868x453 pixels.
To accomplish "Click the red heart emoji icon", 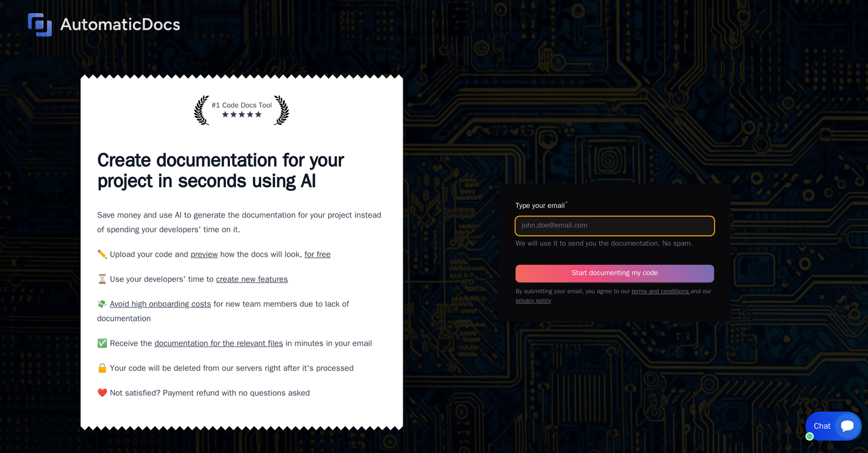I will [101, 392].
